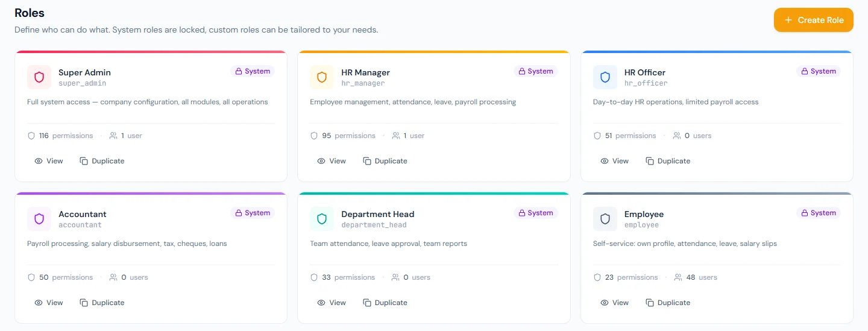Click the department_head role key text
Viewport: 868px width, 331px height.
pos(374,225)
